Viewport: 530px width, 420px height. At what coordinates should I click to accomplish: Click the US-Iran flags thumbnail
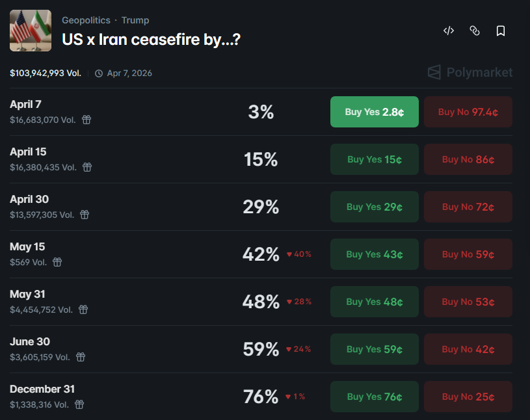pos(30,30)
